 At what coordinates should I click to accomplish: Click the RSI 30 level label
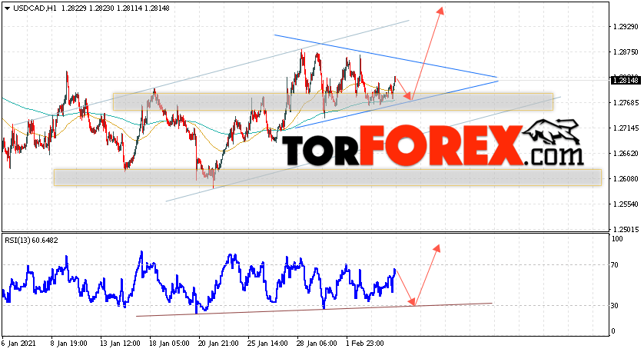(x=615, y=306)
